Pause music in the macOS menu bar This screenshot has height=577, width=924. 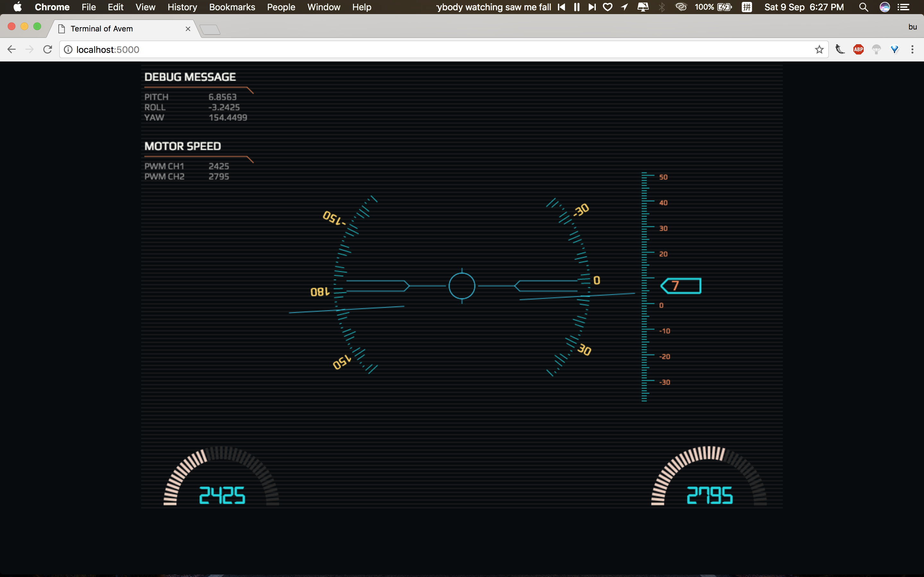point(577,7)
